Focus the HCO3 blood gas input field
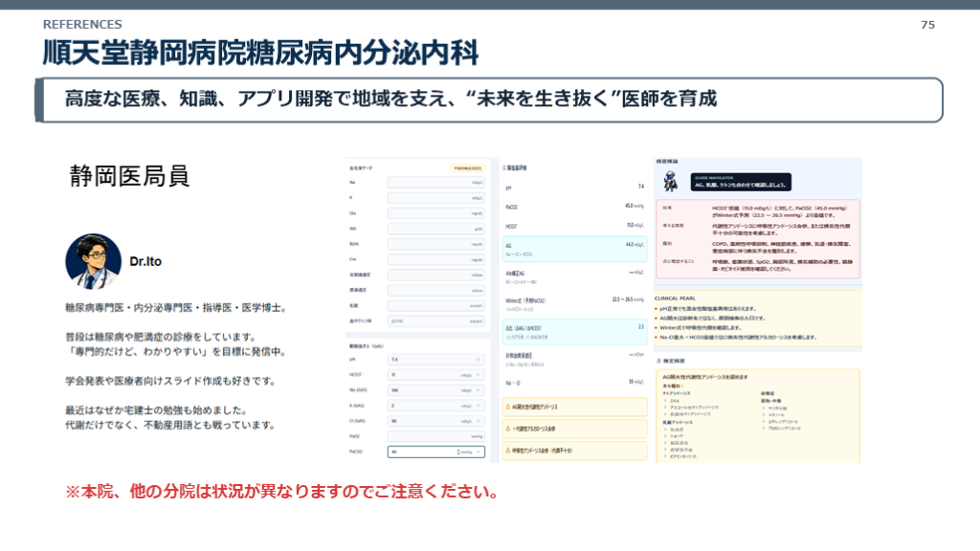The image size is (980, 551). [436, 375]
